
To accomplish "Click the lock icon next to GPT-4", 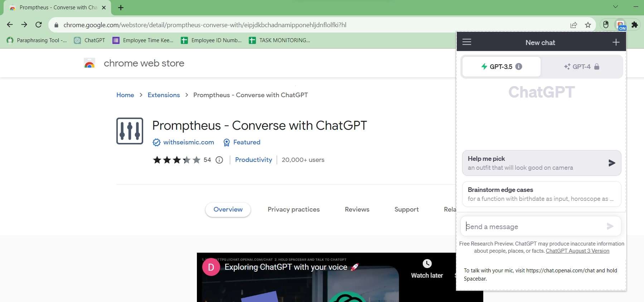I will (x=597, y=66).
